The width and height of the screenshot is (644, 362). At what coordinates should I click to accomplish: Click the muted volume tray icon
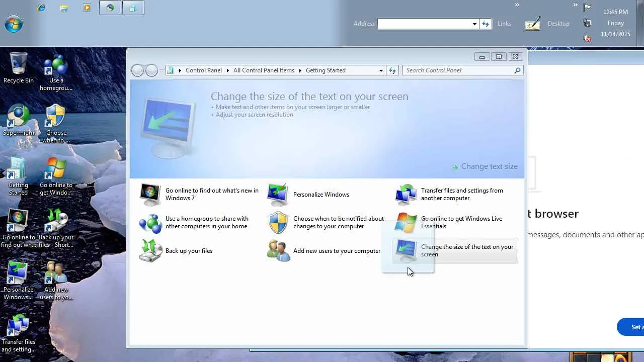click(587, 38)
